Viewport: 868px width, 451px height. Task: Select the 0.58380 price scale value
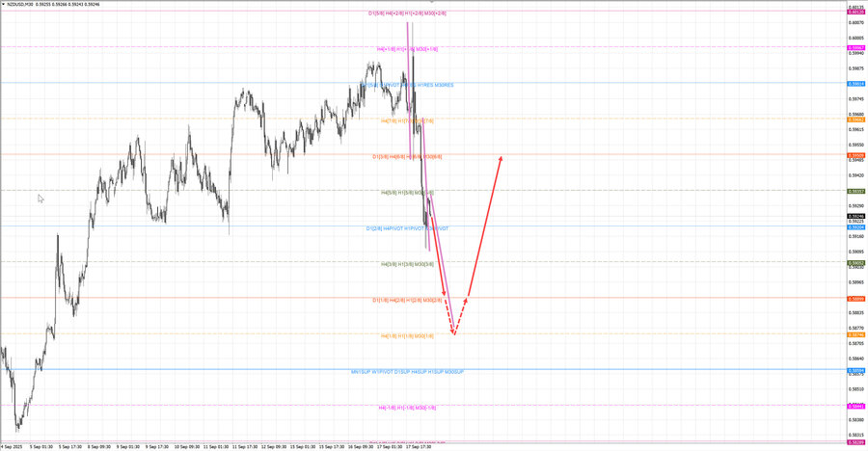(x=855, y=419)
